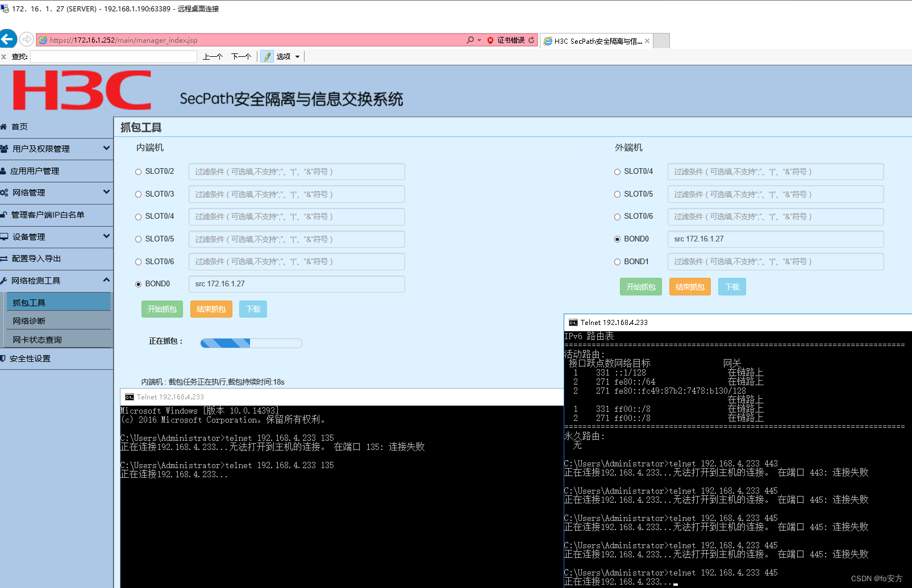The width and height of the screenshot is (912, 588).
Task: Click the highlighter icon in find bar
Action: [x=267, y=56]
